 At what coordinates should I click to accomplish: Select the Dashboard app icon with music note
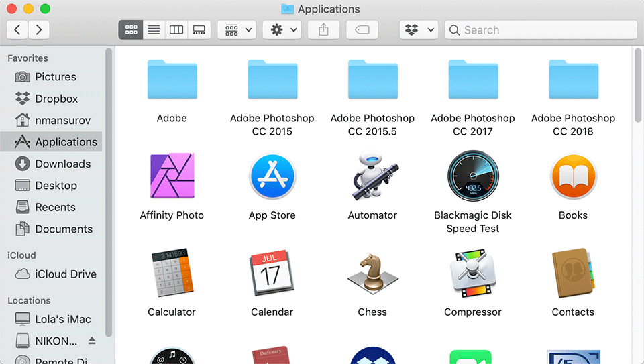point(172,355)
